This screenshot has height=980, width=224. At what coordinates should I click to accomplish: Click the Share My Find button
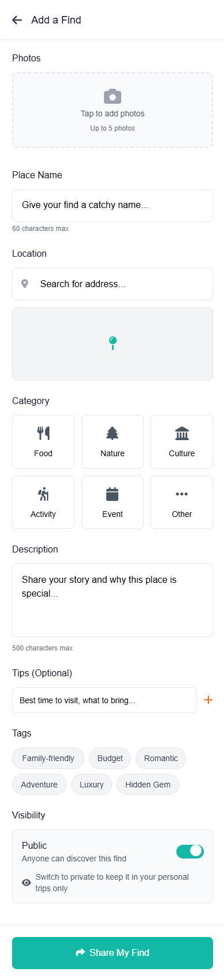click(113, 953)
